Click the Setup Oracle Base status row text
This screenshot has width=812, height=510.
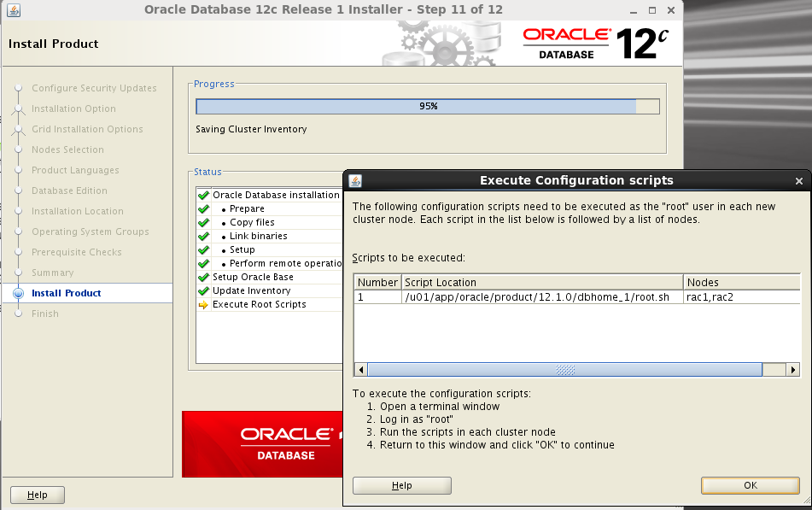click(253, 277)
